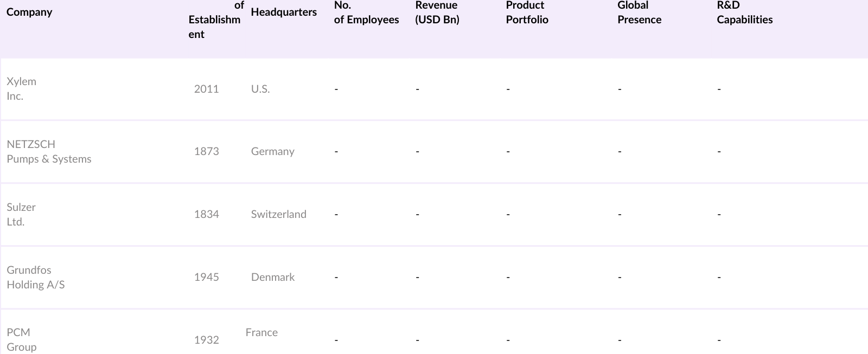Click the France headquarters cell

261,333
